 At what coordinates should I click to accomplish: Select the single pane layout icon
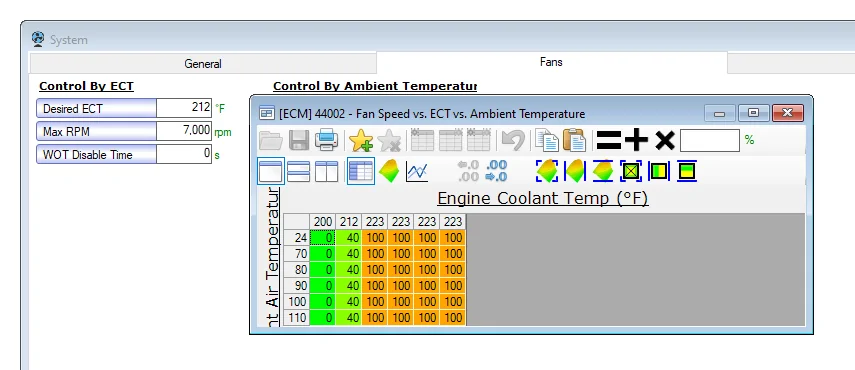(270, 172)
